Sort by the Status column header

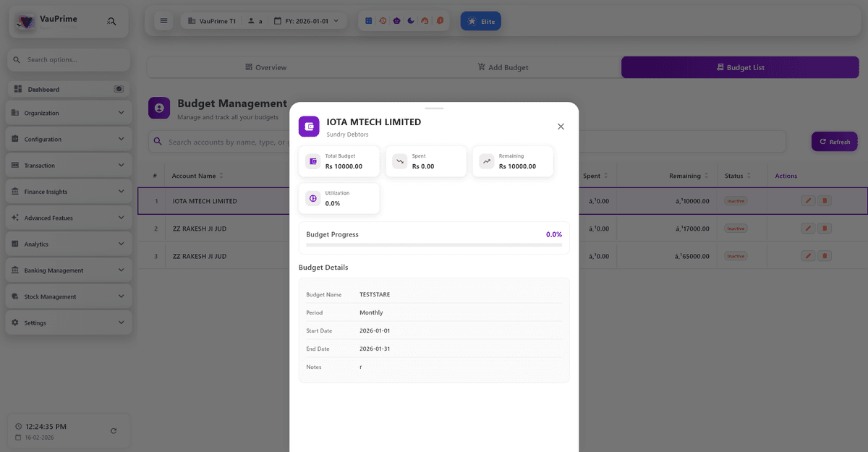pos(739,176)
